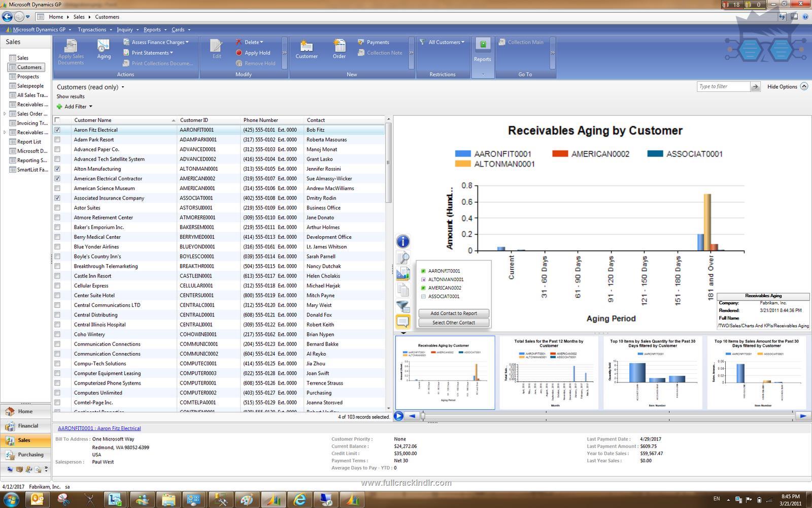Check the Adam Park Resort row checkbox
The image size is (812, 508).
[57, 140]
